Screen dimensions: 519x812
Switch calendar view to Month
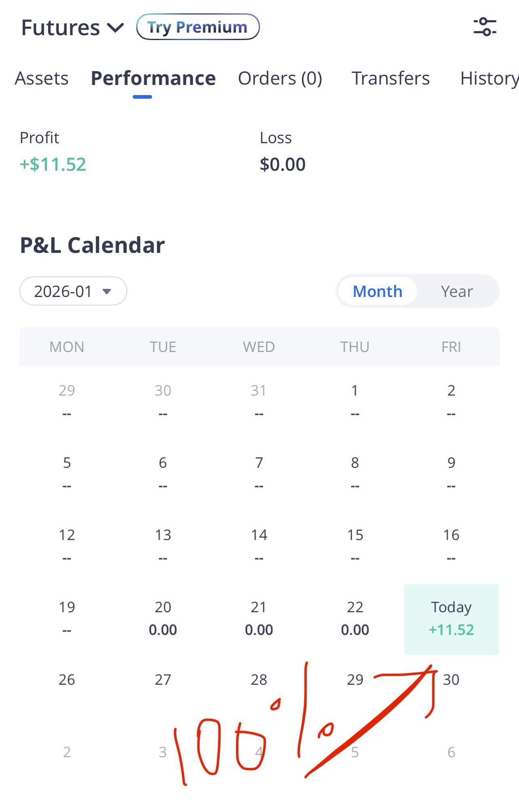(378, 291)
